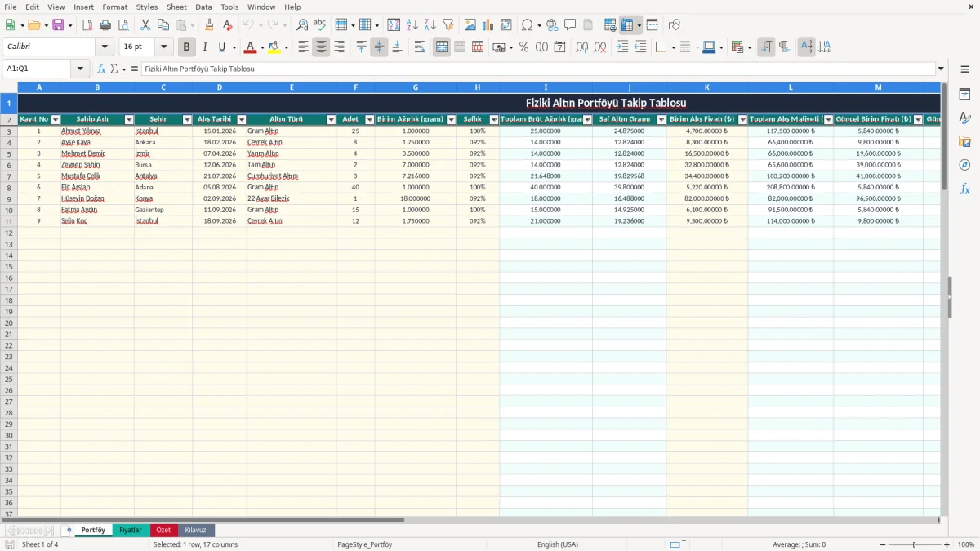Image resolution: width=980 pixels, height=551 pixels.
Task: Switch to the Fiyatlar sheet tab
Action: (131, 531)
